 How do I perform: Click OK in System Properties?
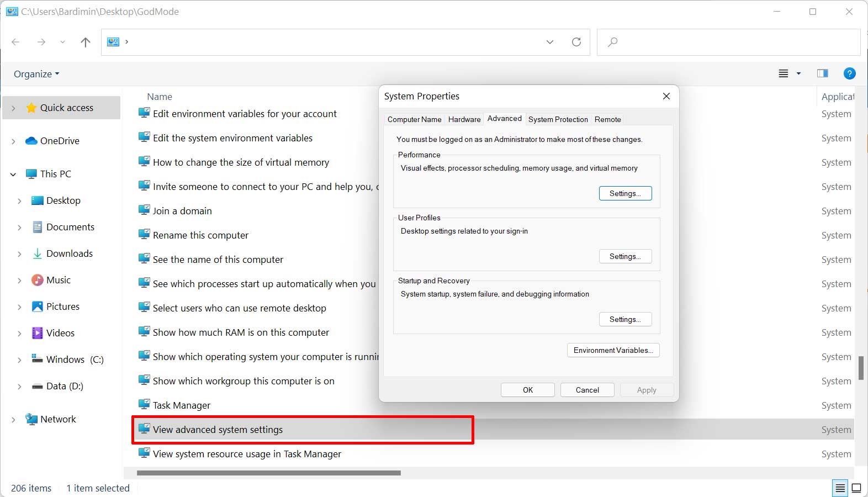pyautogui.click(x=528, y=390)
